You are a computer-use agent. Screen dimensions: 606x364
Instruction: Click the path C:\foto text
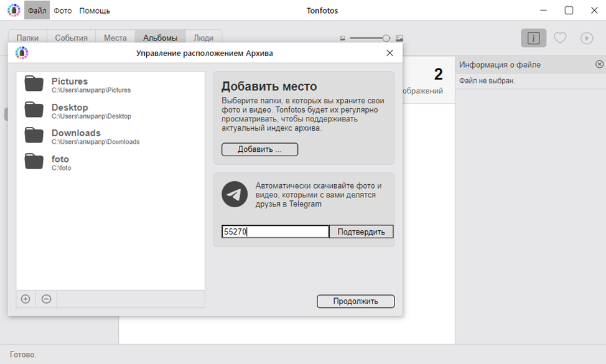pyautogui.click(x=62, y=168)
